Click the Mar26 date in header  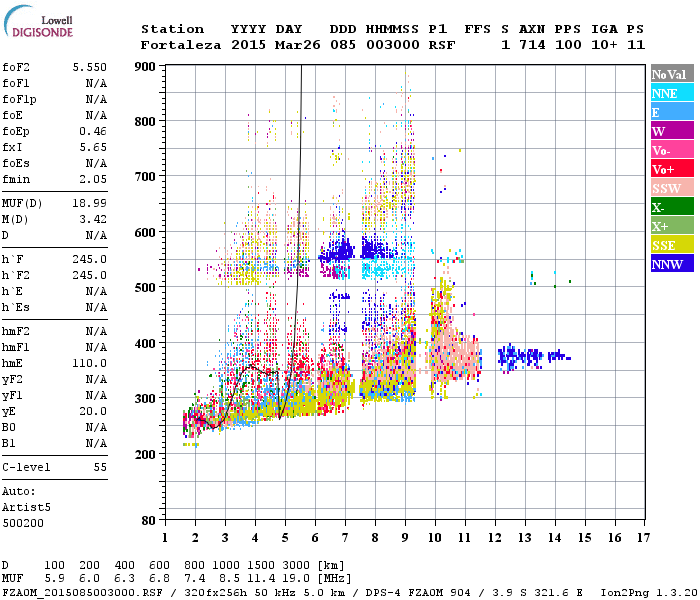(x=297, y=45)
